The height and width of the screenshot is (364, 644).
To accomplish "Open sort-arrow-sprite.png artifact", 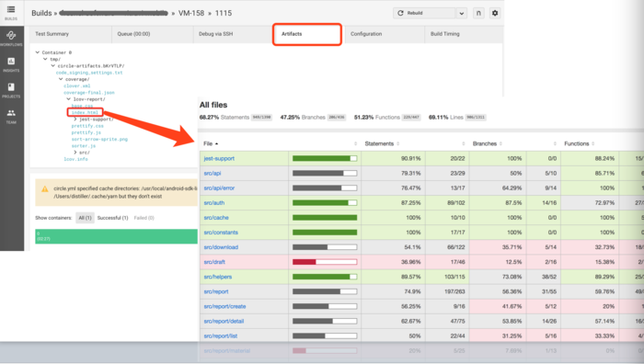I will point(99,140).
